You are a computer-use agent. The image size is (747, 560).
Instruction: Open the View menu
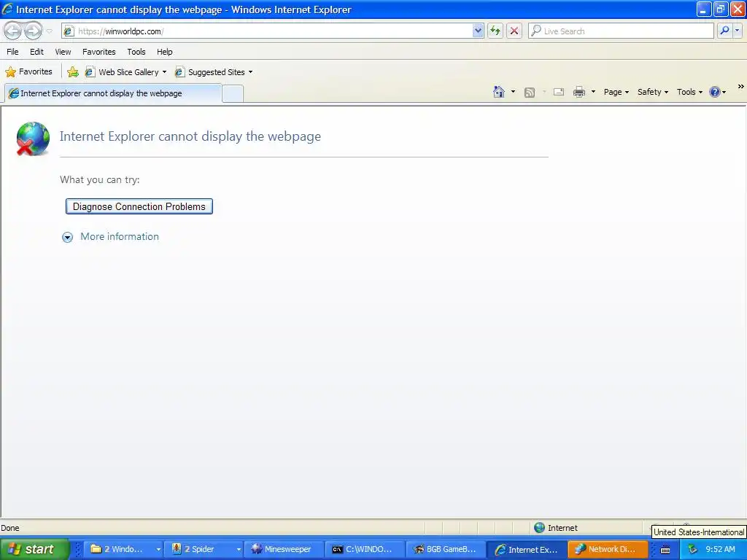tap(63, 52)
